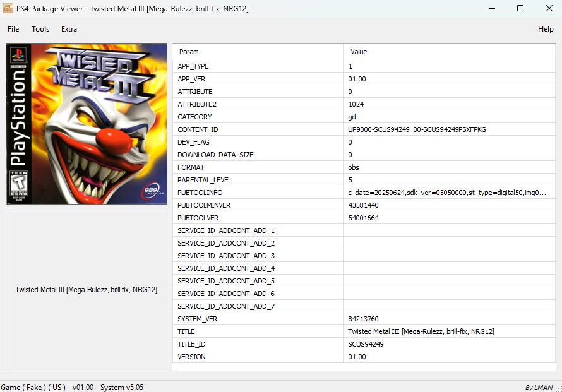The height and width of the screenshot is (392, 562).
Task: Click the category value gd
Action: [x=352, y=117]
